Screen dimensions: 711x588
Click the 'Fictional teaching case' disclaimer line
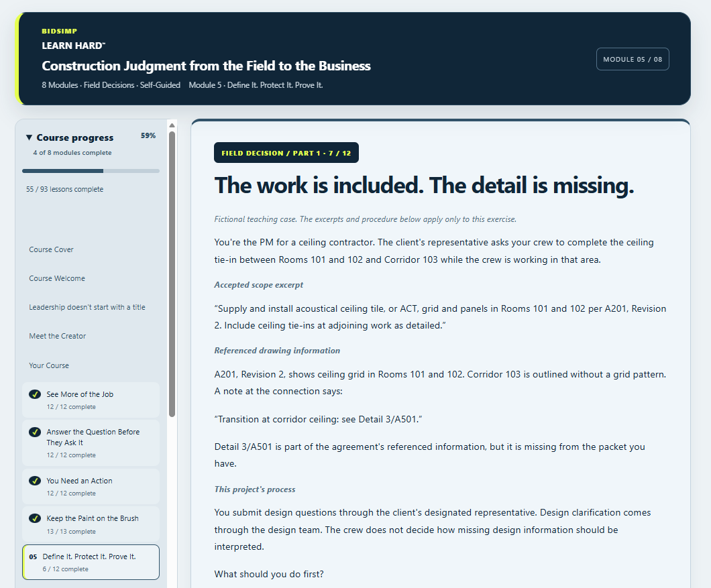pos(366,219)
